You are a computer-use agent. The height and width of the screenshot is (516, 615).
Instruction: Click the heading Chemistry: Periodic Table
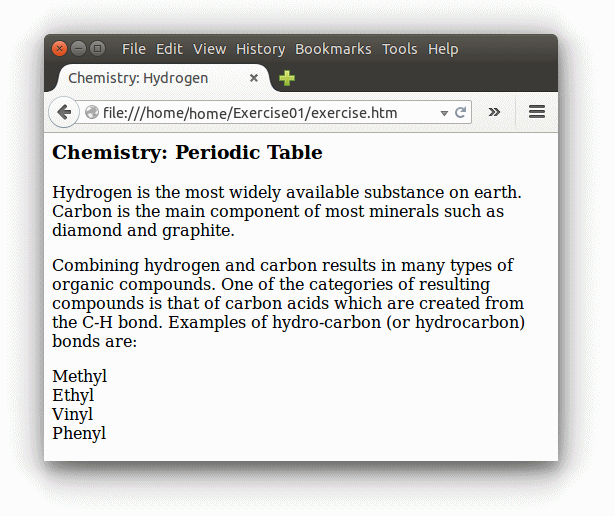coord(187,152)
